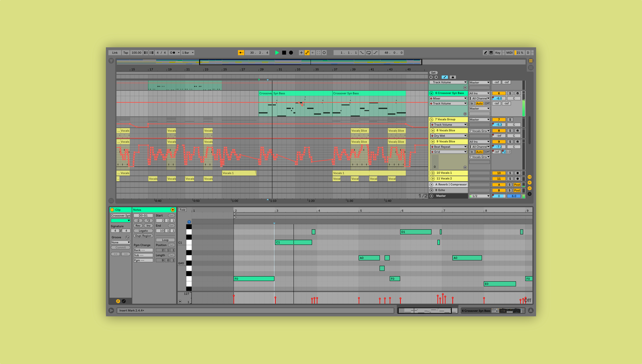Open Dry Wet automation chooser dropdown
Image resolution: width=642 pixels, height=364 pixels.
[x=448, y=136]
